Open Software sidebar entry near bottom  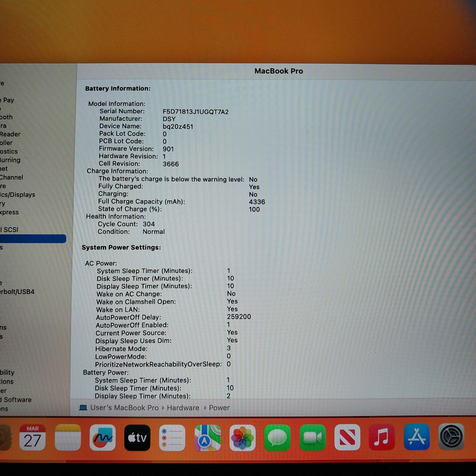(x=16, y=400)
